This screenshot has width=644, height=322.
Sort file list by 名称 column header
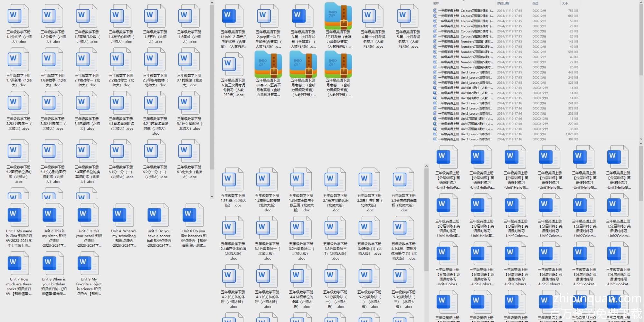[x=436, y=3]
